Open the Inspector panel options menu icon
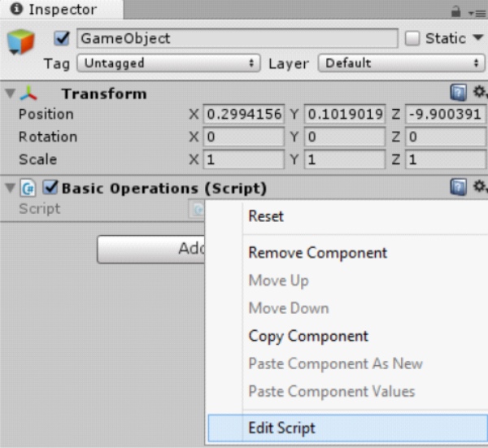The height and width of the screenshot is (448, 488). (477, 13)
